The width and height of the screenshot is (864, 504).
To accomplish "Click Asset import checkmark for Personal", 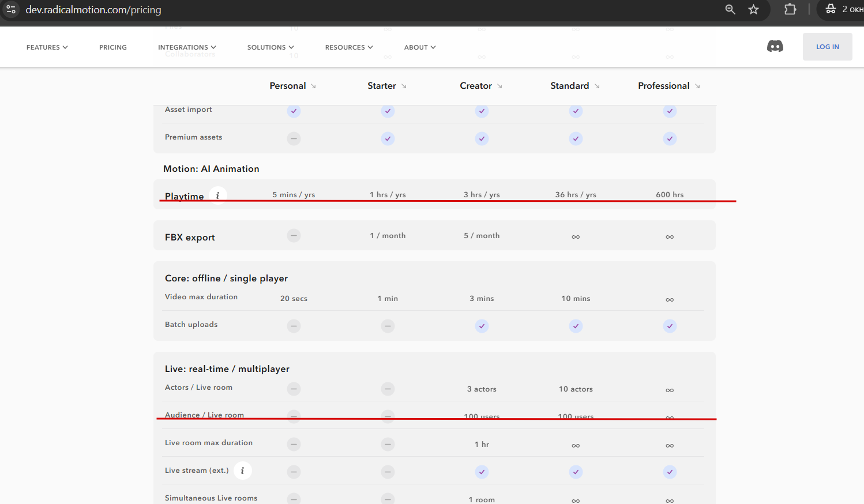I will pos(294,111).
